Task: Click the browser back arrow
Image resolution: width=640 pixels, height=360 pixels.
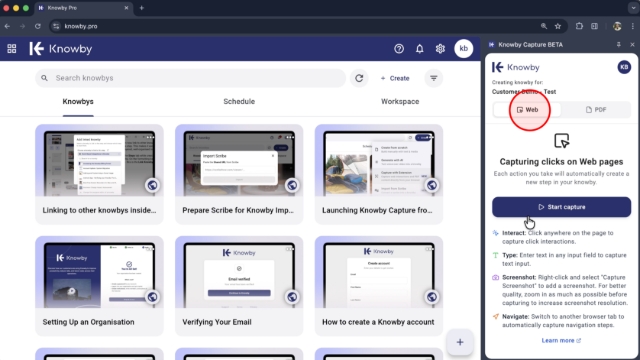Action: pyautogui.click(x=7, y=26)
